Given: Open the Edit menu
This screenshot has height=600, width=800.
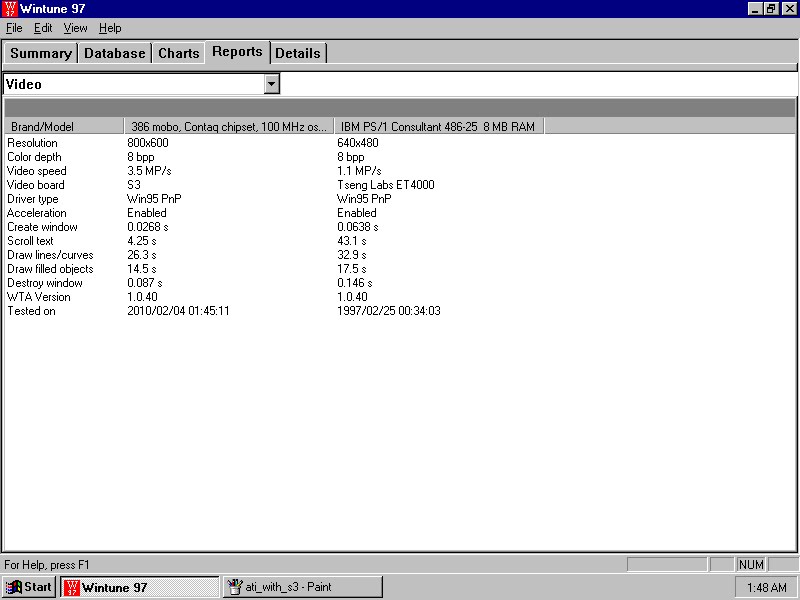Looking at the screenshot, I should tap(43, 28).
